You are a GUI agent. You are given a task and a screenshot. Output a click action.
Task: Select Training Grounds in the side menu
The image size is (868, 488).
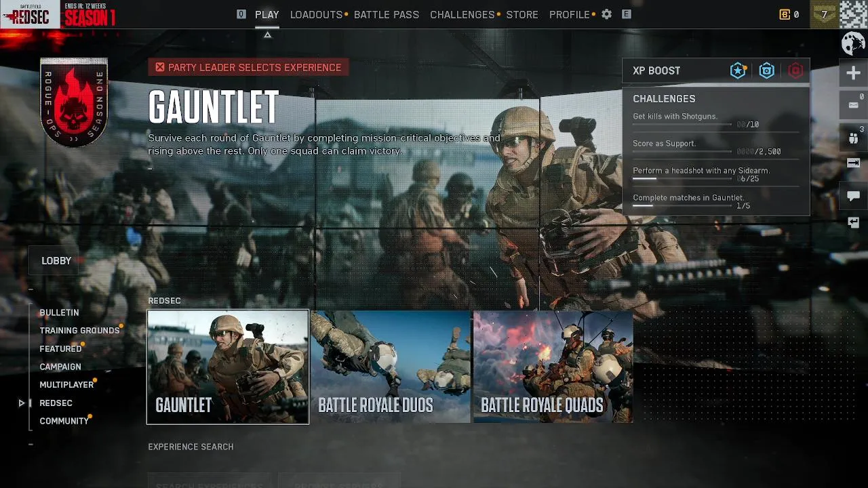(79, 331)
